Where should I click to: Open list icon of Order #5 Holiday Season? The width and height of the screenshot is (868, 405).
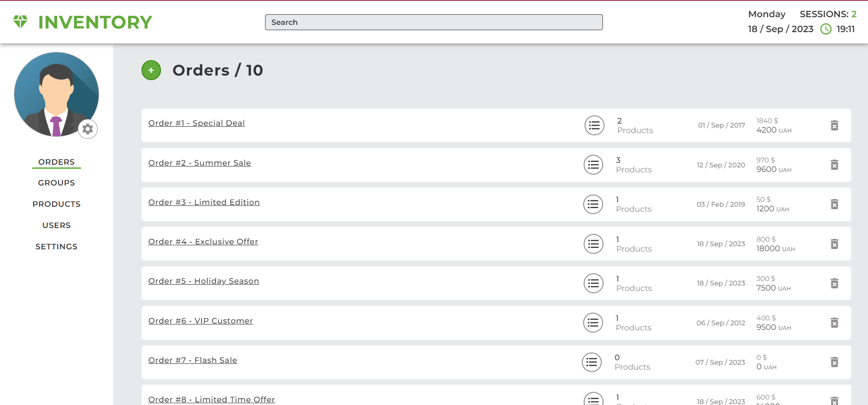point(594,283)
